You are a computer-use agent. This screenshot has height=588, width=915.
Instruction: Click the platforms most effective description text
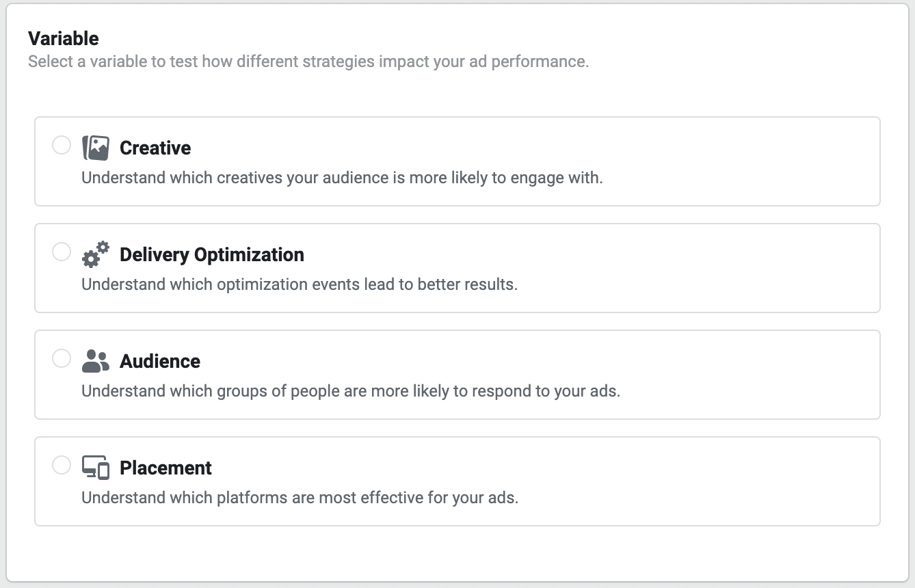point(300,498)
